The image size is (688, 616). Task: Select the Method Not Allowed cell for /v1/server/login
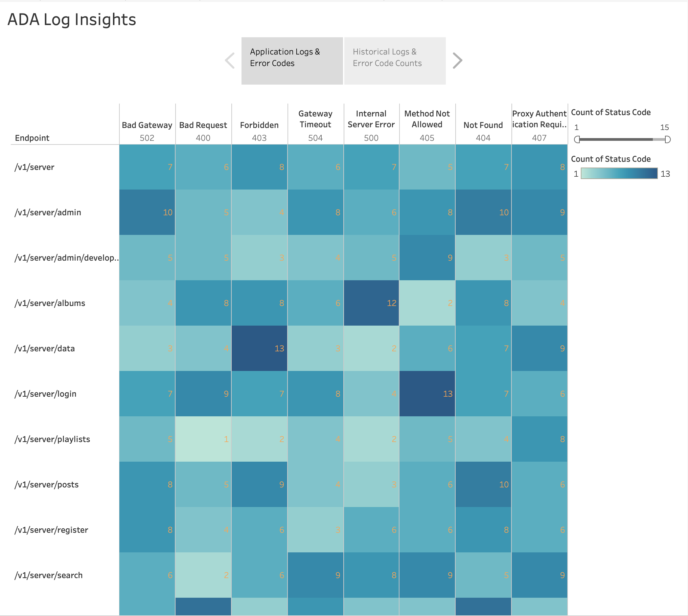tap(427, 394)
